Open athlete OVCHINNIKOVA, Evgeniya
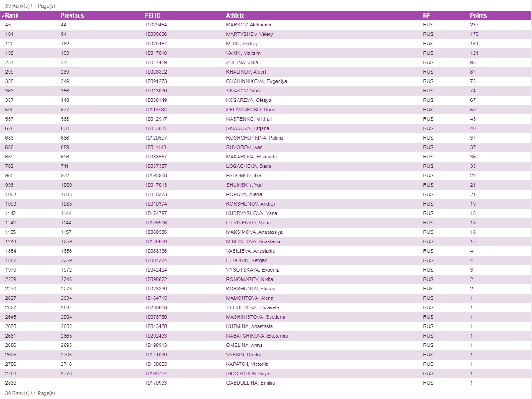Image resolution: width=532 pixels, height=399 pixels. 257,81
